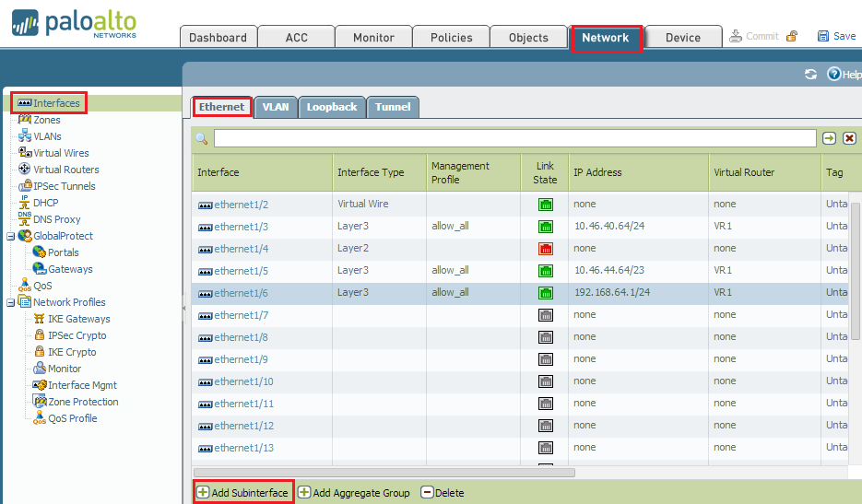Click the Save disk icon
The image size is (862, 504).
tap(823, 37)
